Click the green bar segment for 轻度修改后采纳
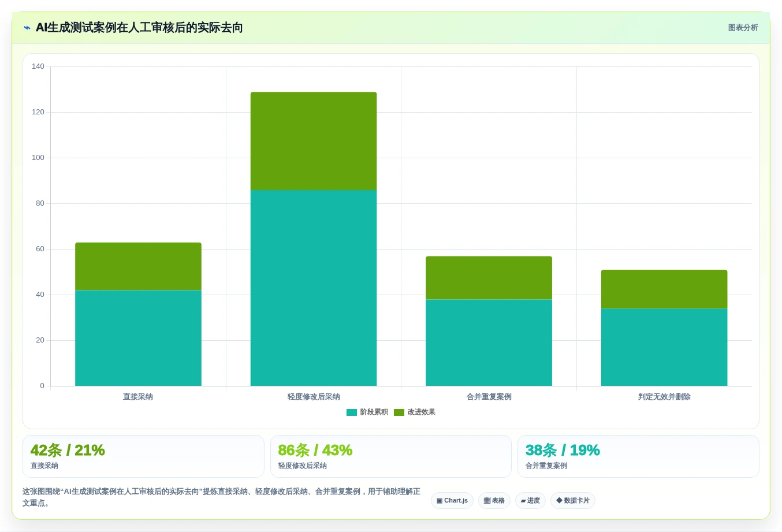This screenshot has height=532, width=782. click(314, 141)
